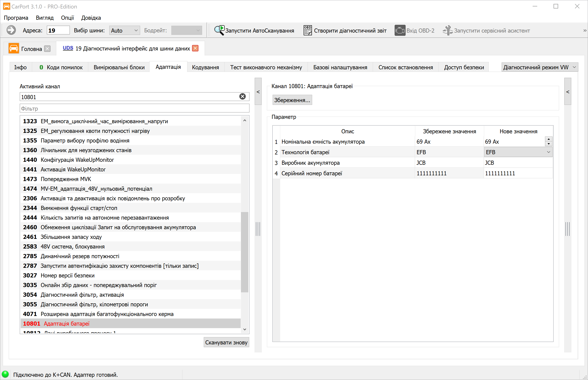
Task: Click the service assistant wrench icon
Action: click(x=447, y=30)
